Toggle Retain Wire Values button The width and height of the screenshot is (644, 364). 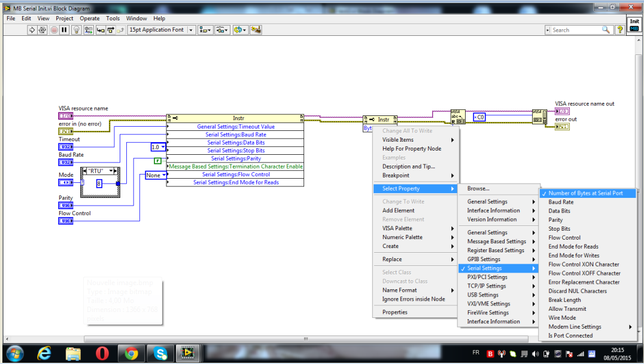pos(89,29)
